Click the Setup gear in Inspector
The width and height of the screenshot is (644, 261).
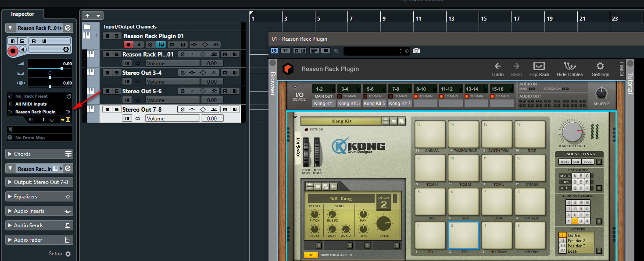[68, 254]
